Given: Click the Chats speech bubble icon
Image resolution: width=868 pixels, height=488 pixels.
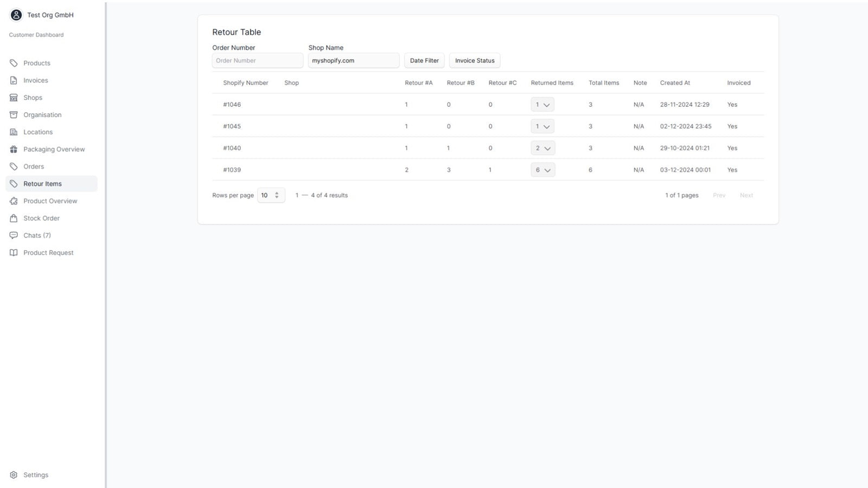Looking at the screenshot, I should pyautogui.click(x=14, y=235).
